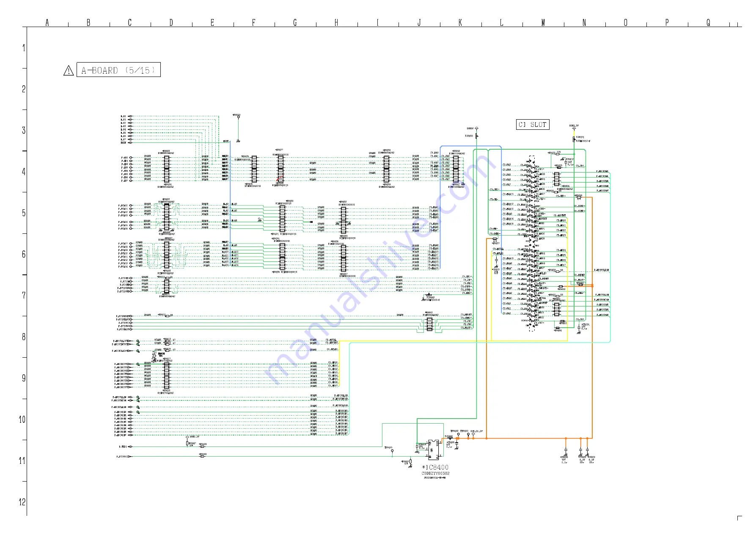
Task: Click column letter M in top ruler
Action: [543, 23]
